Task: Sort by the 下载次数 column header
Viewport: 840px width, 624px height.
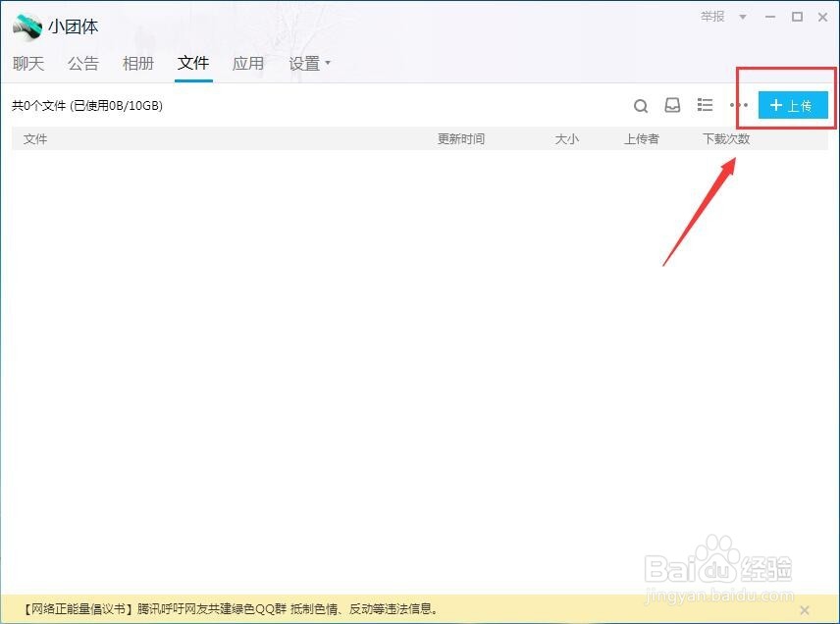Action: pos(727,138)
